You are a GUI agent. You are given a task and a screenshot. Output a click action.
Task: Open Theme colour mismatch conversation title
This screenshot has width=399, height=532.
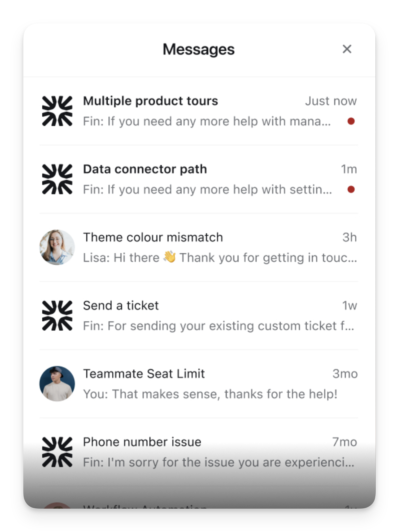point(153,237)
